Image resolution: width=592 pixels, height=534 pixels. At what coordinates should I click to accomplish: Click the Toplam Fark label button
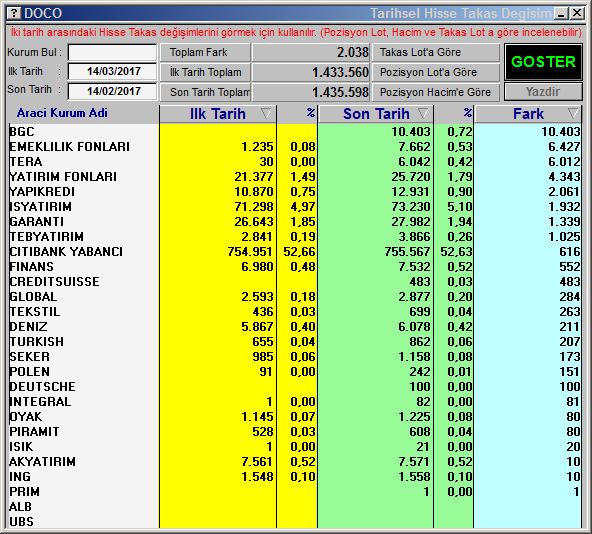coord(205,52)
